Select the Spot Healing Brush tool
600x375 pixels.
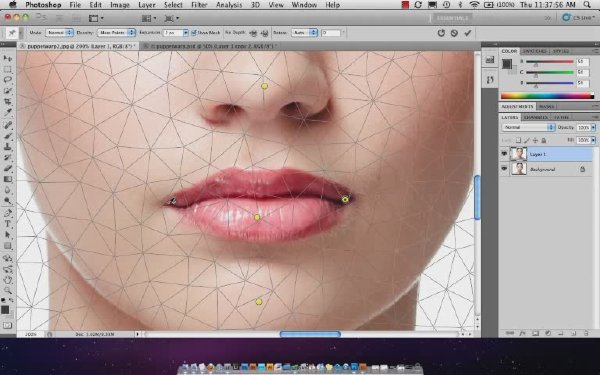pyautogui.click(x=8, y=125)
